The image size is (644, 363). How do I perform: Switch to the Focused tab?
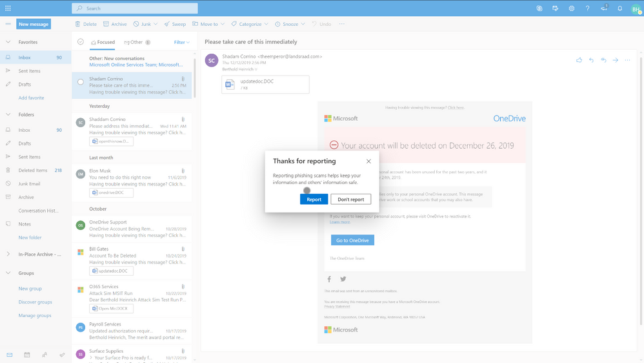pyautogui.click(x=103, y=42)
